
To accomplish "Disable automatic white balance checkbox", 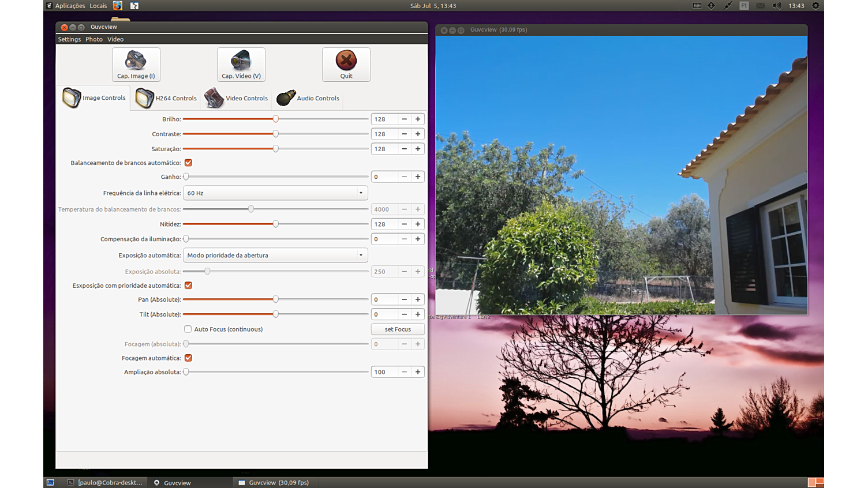I will (x=188, y=163).
